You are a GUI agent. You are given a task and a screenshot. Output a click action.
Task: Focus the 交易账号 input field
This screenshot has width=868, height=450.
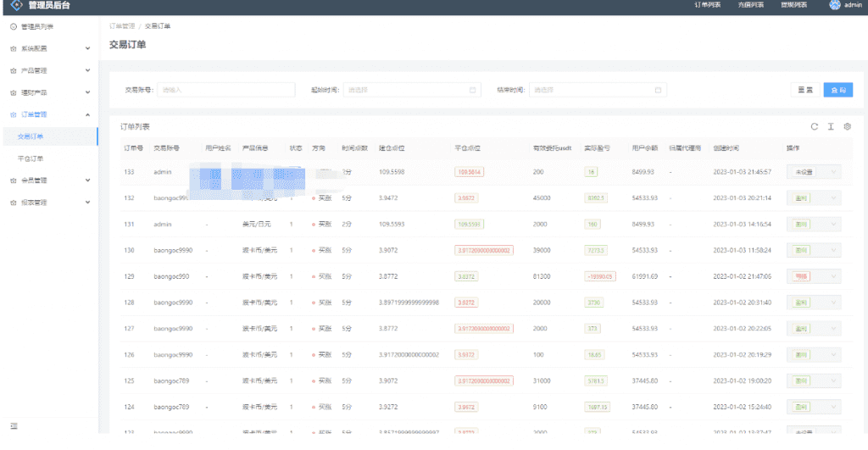pos(225,90)
